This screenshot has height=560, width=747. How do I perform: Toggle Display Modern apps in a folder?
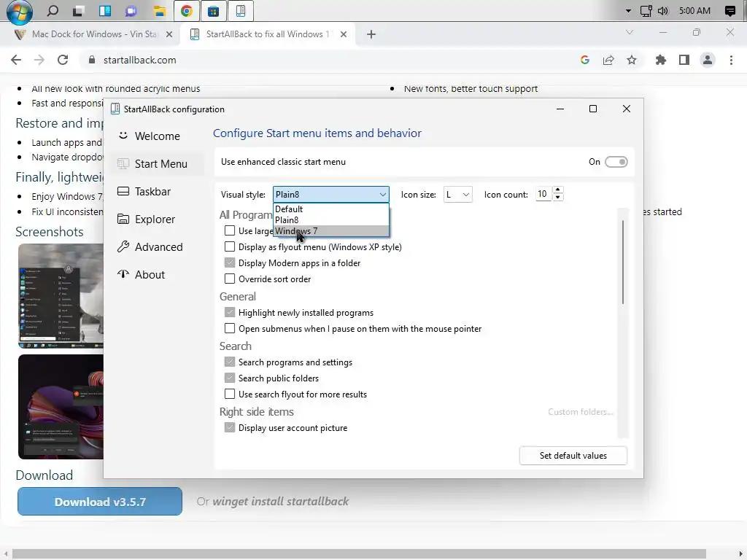point(230,262)
